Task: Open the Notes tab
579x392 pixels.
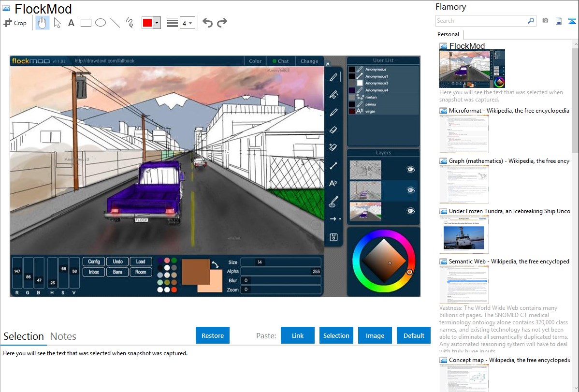Action: click(x=63, y=336)
